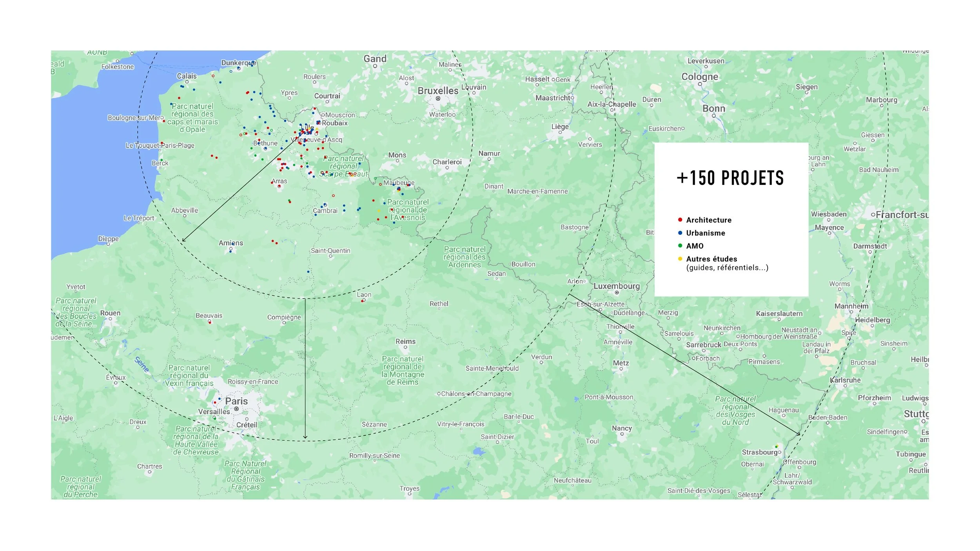The image size is (980, 551).
Task: Click the red Architecture legend dot
Action: (x=680, y=219)
